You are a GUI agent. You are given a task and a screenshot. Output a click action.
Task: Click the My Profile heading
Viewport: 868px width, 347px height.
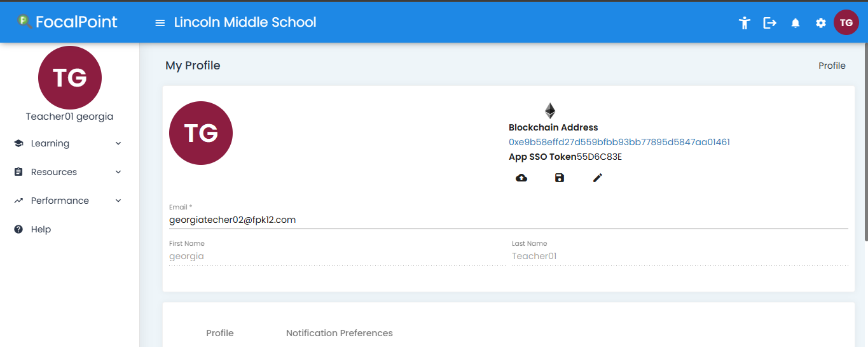(193, 66)
